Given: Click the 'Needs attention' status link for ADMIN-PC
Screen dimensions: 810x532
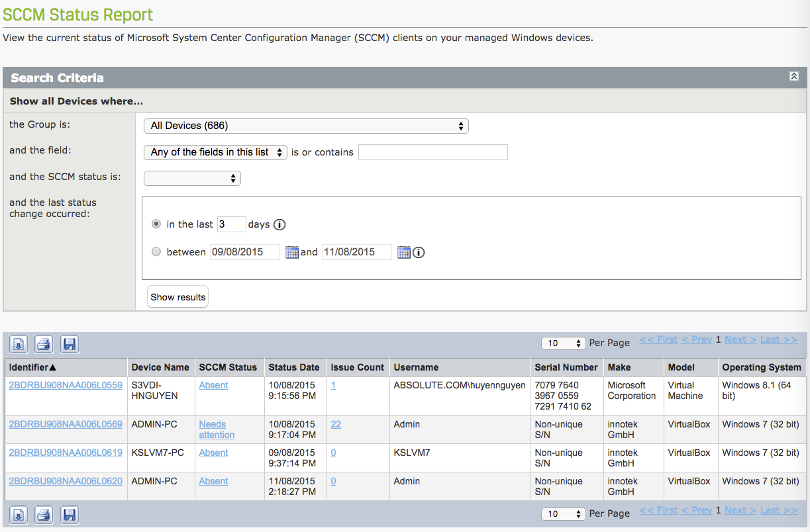Looking at the screenshot, I should 213,429.
